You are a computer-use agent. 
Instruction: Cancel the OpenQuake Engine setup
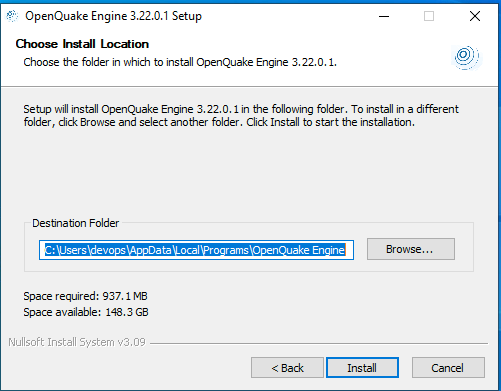[448, 368]
